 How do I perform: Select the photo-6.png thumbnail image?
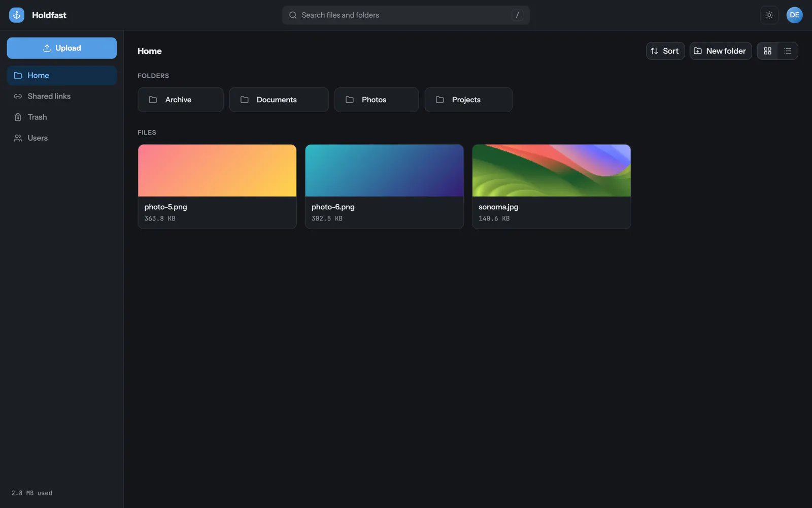click(x=384, y=171)
